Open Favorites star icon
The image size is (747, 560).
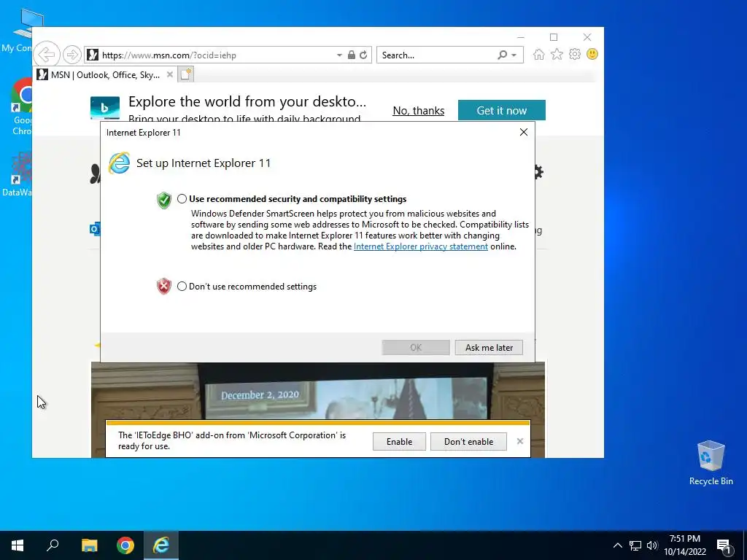(x=557, y=54)
